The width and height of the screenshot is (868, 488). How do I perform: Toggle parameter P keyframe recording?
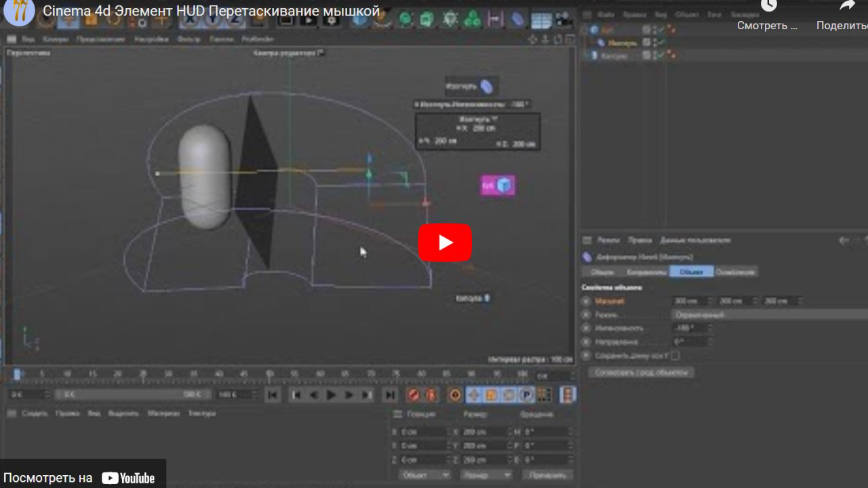click(527, 394)
